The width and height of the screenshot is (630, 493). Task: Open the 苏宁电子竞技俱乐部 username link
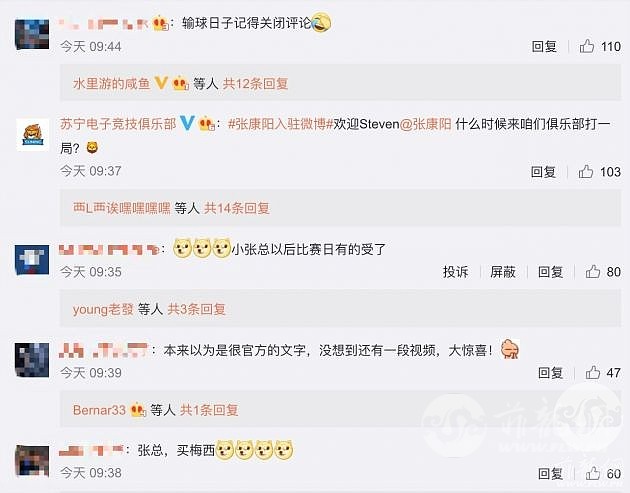(118, 124)
